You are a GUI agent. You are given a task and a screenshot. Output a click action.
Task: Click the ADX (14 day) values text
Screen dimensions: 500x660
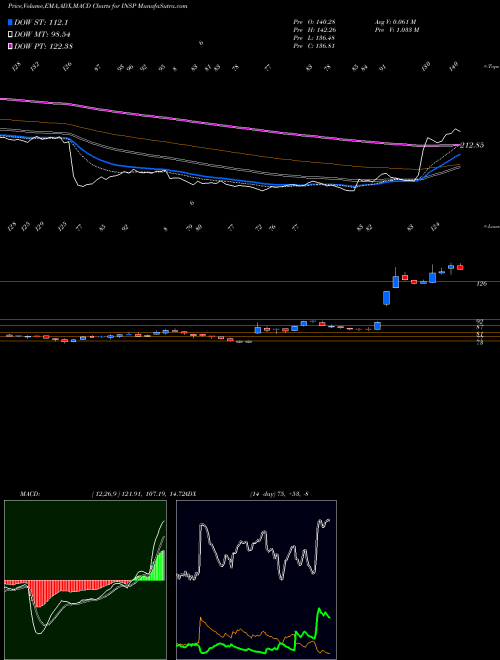(279, 493)
